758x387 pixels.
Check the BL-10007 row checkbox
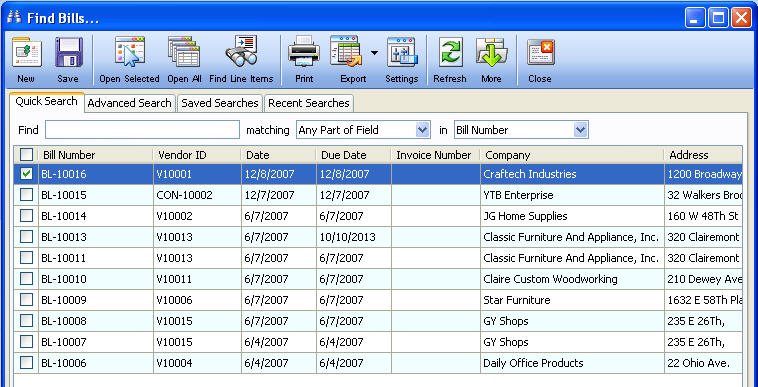click(27, 342)
